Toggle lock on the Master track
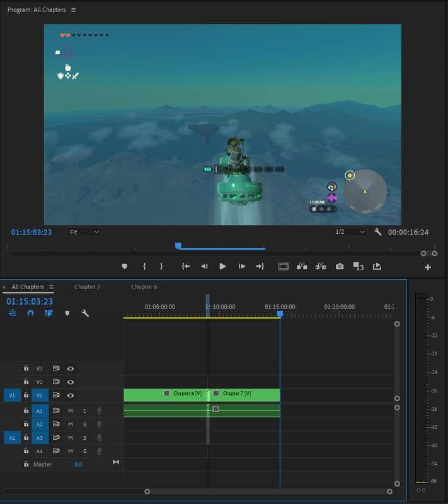Viewport: 448px width, 504px height. tap(26, 464)
